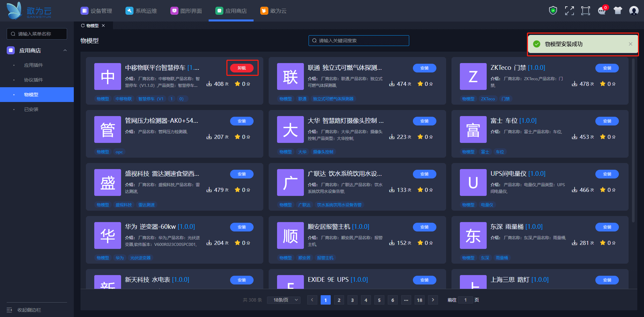Install 上海三思 路灯 model
The height and width of the screenshot is (317, 644).
tap(607, 280)
